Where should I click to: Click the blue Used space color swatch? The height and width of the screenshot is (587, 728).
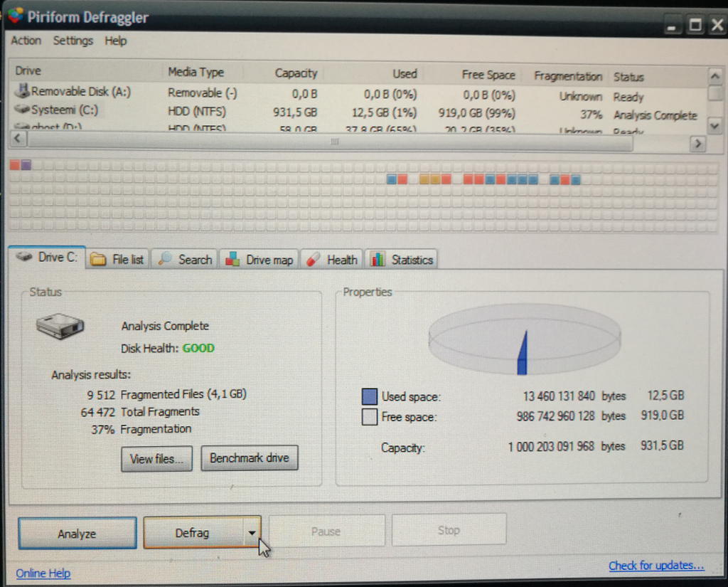[x=370, y=396]
